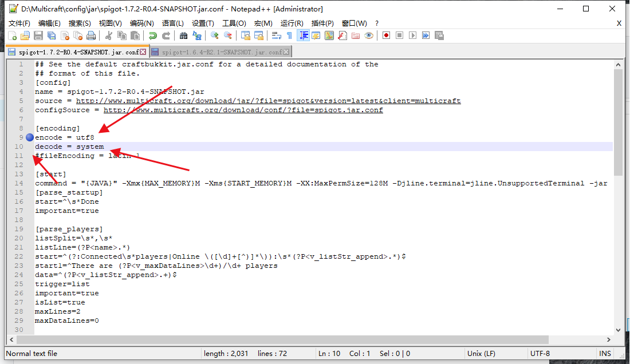Toggle Word Wrap toolbar icon
The width and height of the screenshot is (630, 364).
pos(277,35)
